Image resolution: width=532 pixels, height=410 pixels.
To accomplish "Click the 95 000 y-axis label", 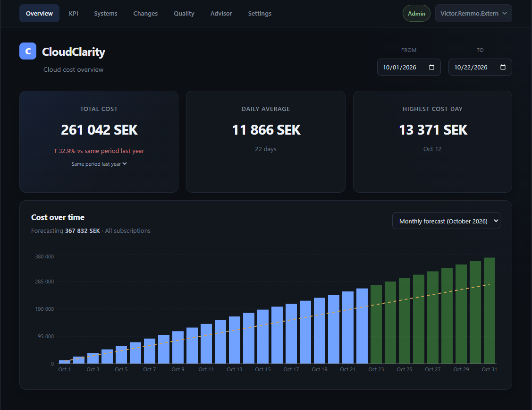I will [x=46, y=336].
